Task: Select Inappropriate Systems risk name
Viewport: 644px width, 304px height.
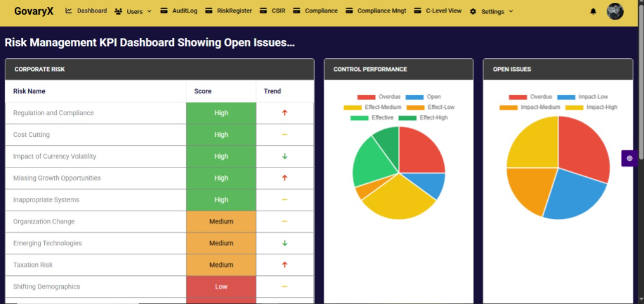Action: pyautogui.click(x=46, y=199)
